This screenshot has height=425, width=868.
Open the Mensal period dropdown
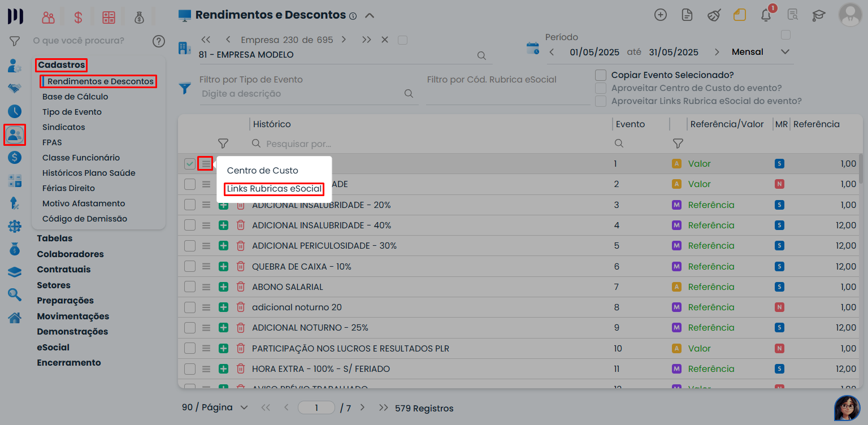pos(785,52)
